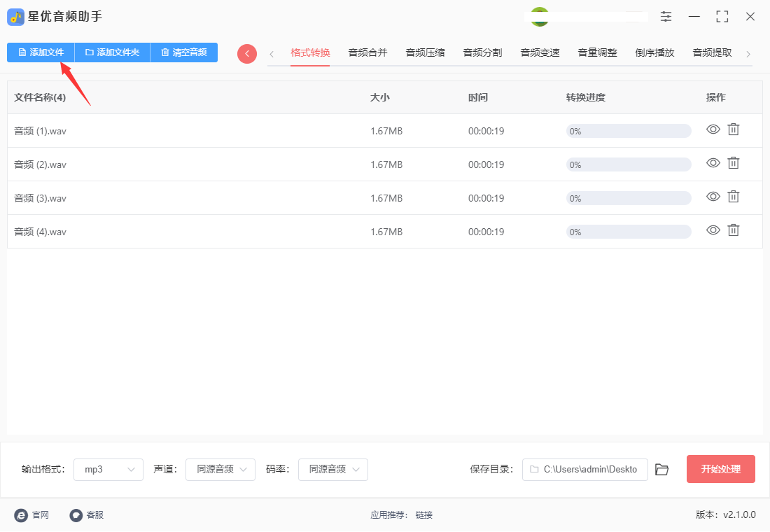Preview 音频 (3).wav with eye icon
Image resolution: width=770 pixels, height=532 pixels.
pos(713,197)
